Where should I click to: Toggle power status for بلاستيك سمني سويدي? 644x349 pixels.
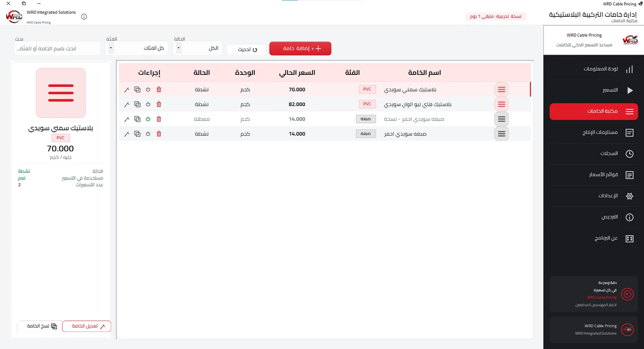click(148, 89)
